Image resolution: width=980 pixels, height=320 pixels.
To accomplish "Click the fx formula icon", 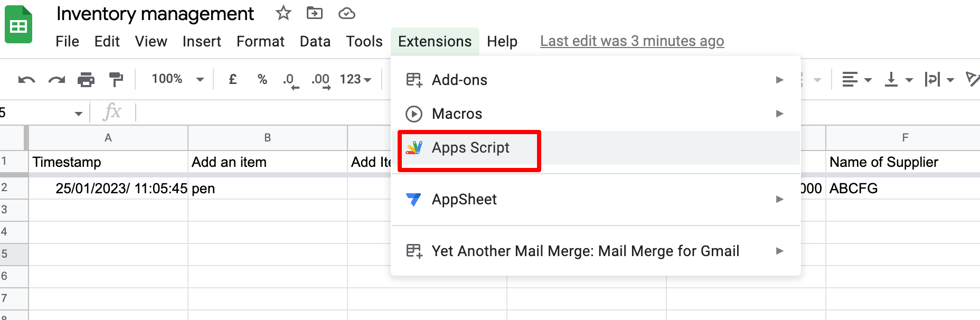I will [x=112, y=112].
